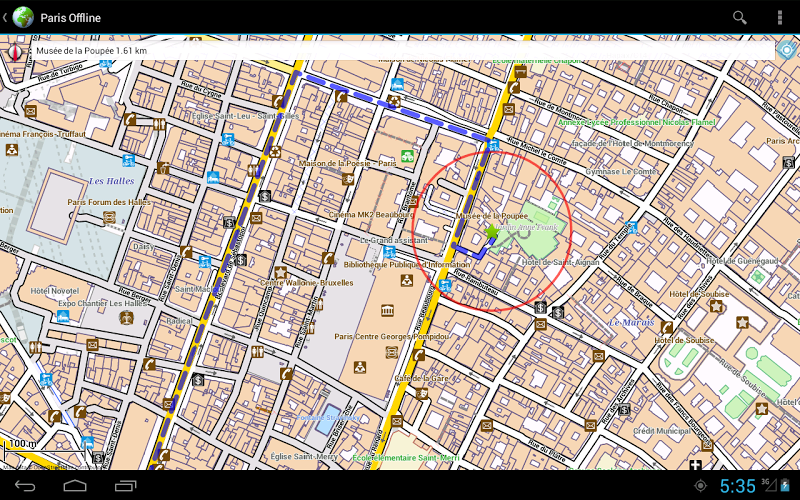This screenshot has height=500, width=800.
Task: Tap bike rental icon beside Rue Rambuteau label
Action: (x=445, y=285)
